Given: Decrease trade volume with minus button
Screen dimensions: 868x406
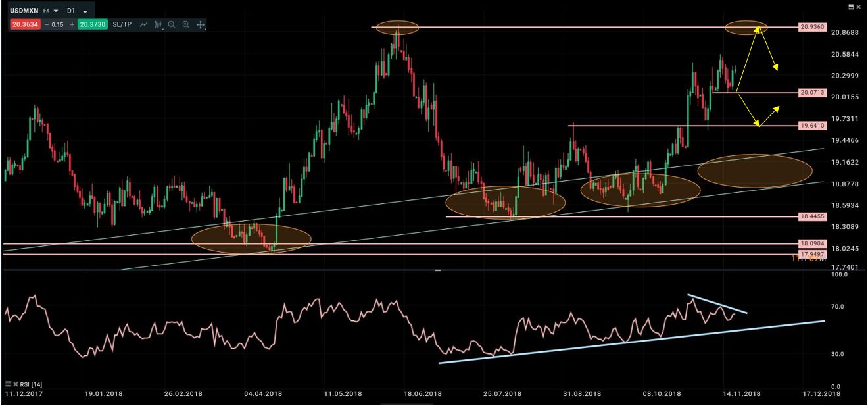Looking at the screenshot, I should pos(47,24).
